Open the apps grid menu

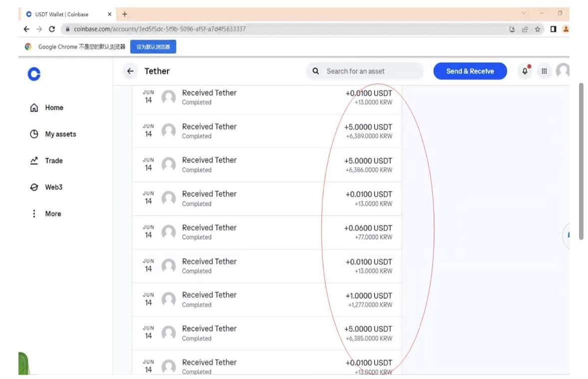click(x=544, y=71)
